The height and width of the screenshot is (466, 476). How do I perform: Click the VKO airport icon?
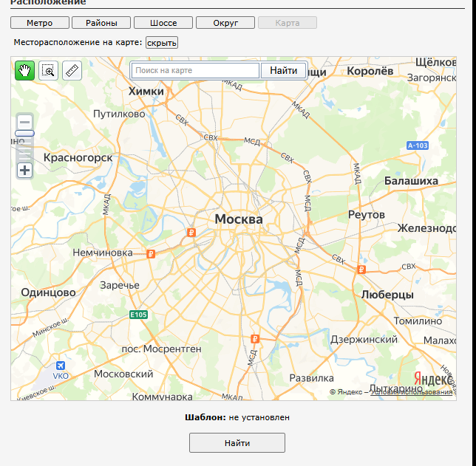[61, 366]
